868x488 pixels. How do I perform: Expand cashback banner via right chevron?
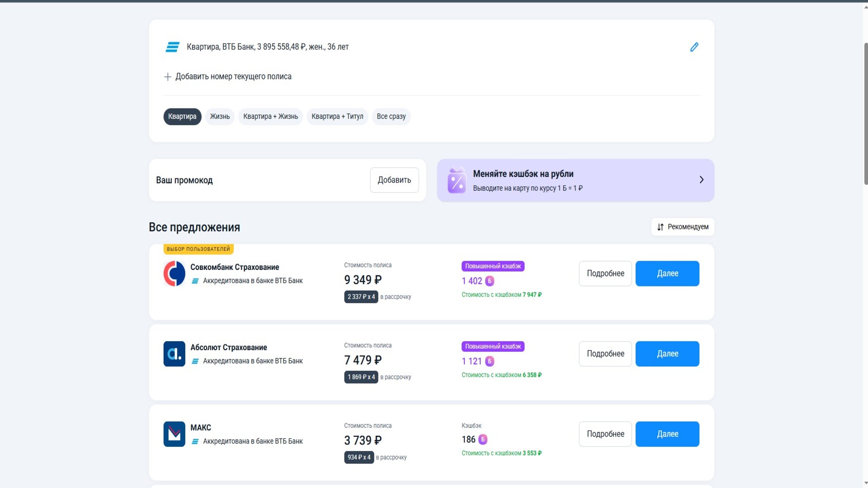coord(701,180)
